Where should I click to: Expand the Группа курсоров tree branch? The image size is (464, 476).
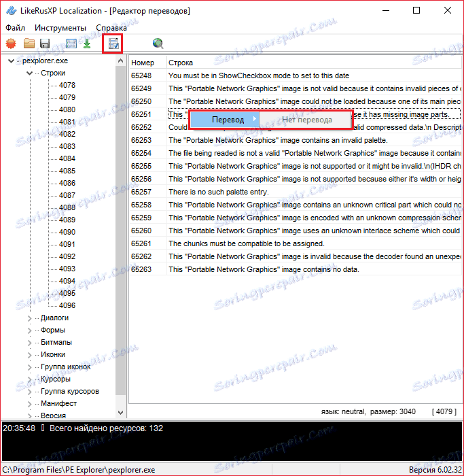tap(29, 392)
